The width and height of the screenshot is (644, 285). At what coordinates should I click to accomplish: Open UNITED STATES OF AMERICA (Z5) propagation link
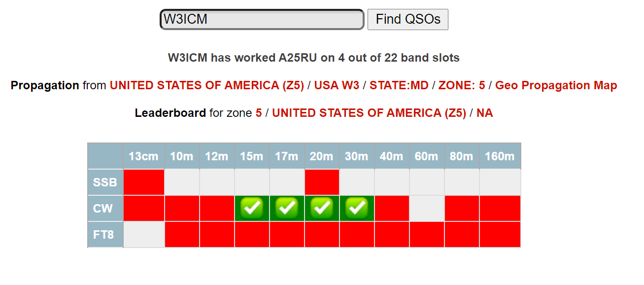click(x=207, y=85)
